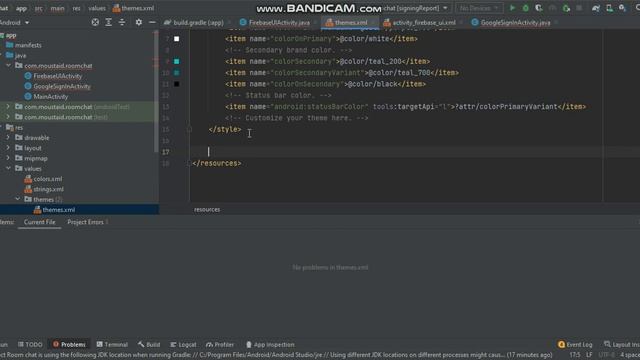Collapse the themes (2) folder
Viewport: 640px width, 360px height.
18,199
